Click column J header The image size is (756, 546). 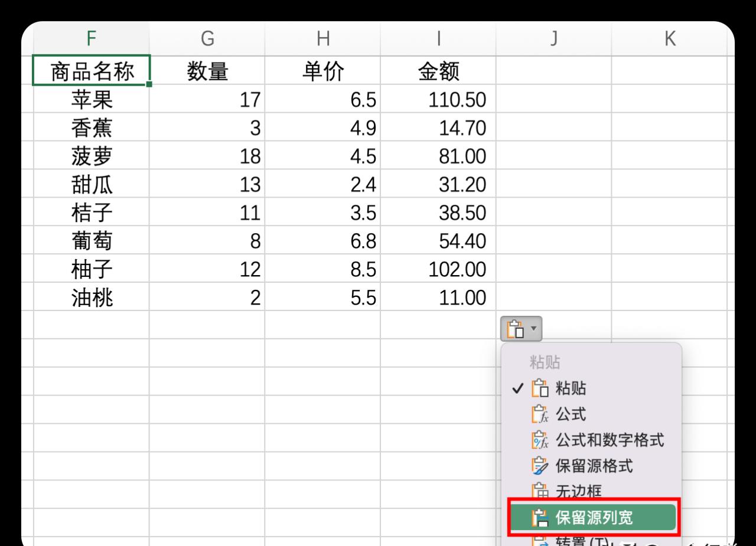pos(553,38)
